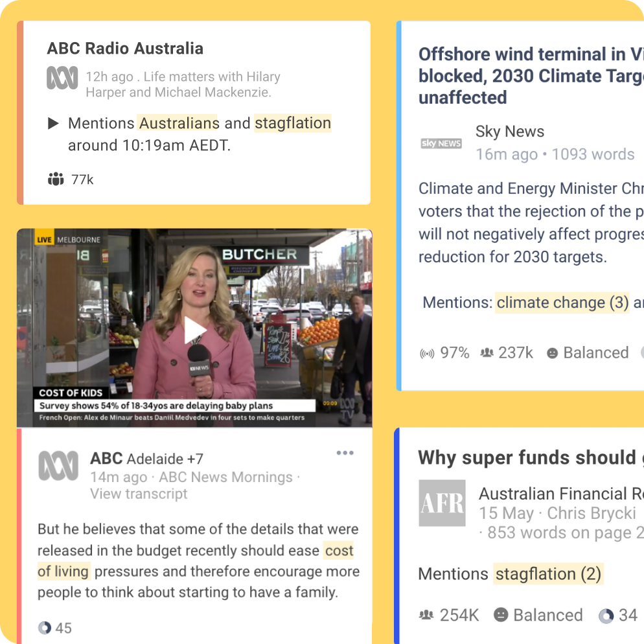This screenshot has width=644, height=644.
Task: Click the highlighted Australians keyword
Action: (x=178, y=123)
